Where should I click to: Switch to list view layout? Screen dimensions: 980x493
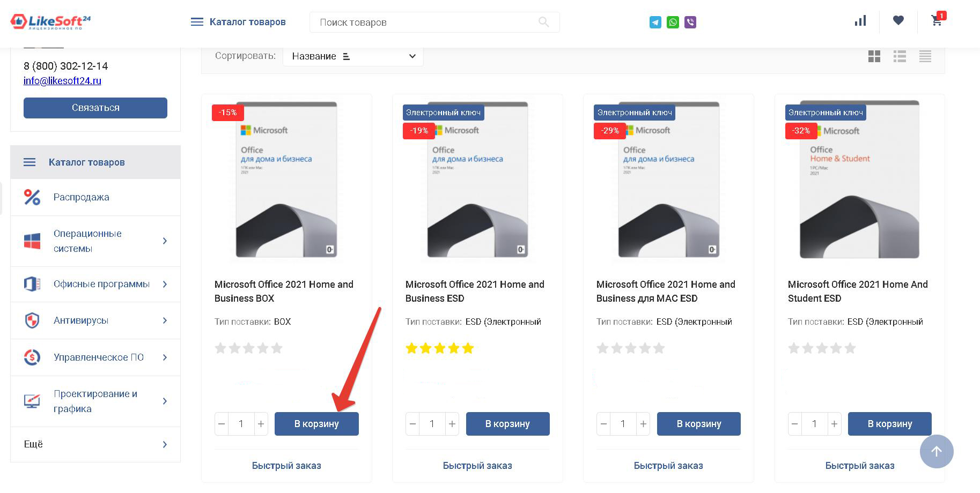point(900,56)
